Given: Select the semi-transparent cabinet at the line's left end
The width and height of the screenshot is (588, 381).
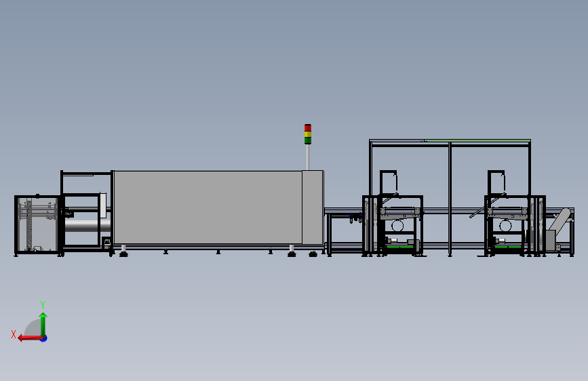Looking at the screenshot, I should (37, 224).
